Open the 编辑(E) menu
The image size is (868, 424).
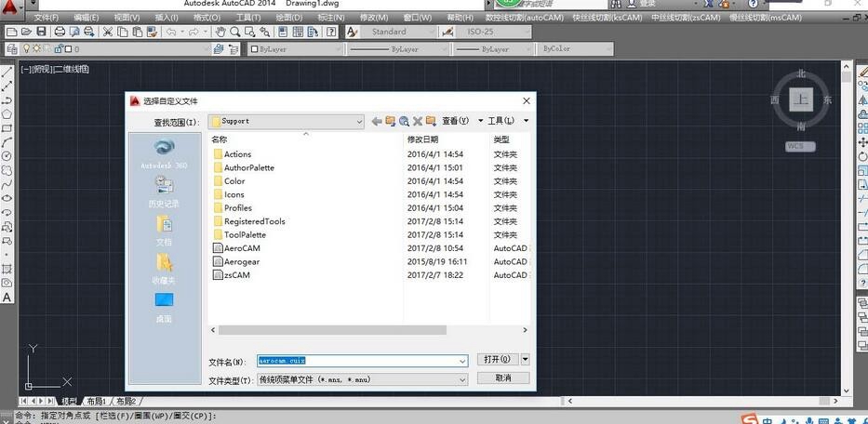coord(86,18)
